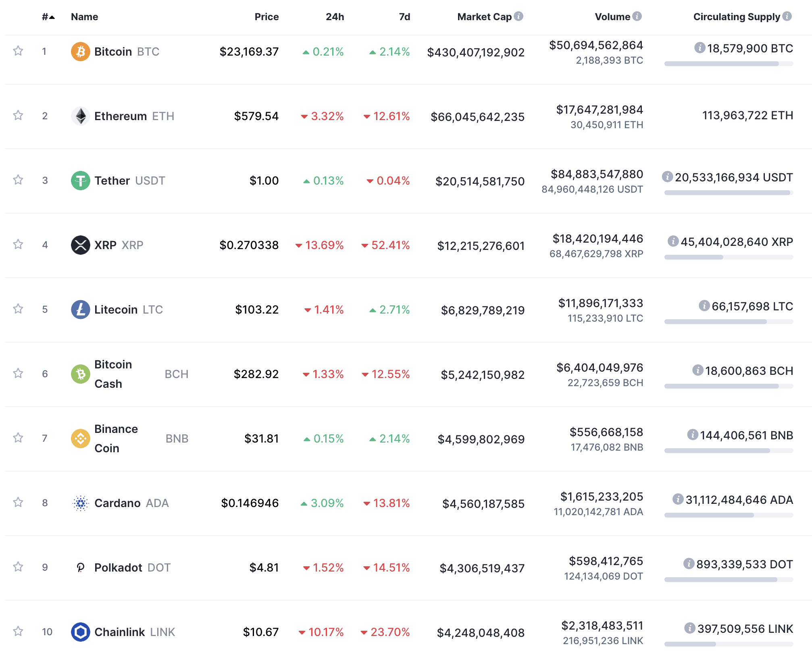The height and width of the screenshot is (657, 812).
Task: Sort table by Price column header
Action: tap(267, 17)
